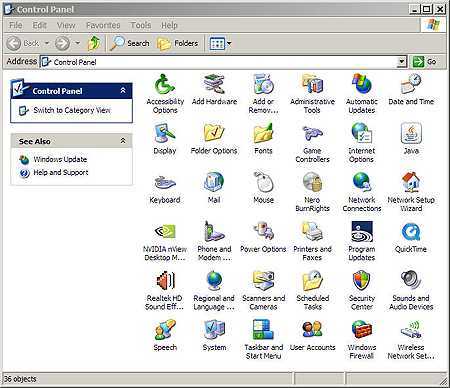Open Folder Options
The height and width of the screenshot is (388, 450).
(214, 139)
